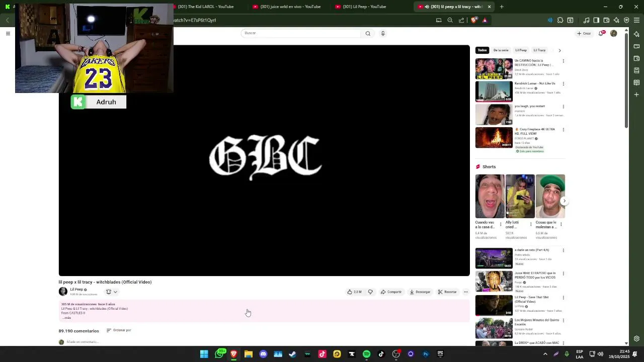The height and width of the screenshot is (362, 644).
Task: Click page scrollbar thumb
Action: pos(626,80)
